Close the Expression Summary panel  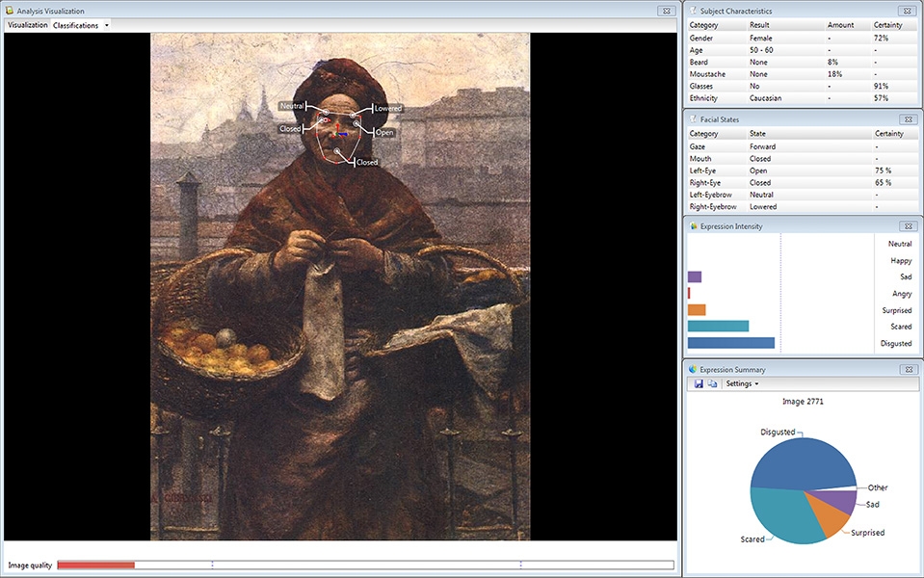click(908, 369)
